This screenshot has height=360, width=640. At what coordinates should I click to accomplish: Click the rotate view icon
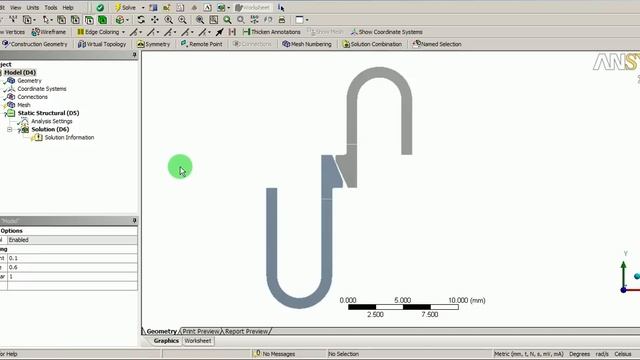[x=141, y=20]
